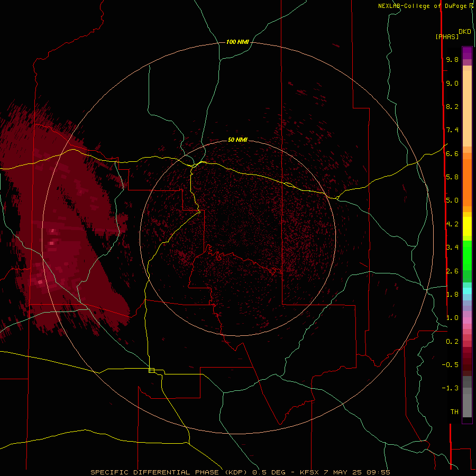
Task: Click the small yellow square highway marker
Action: click(151, 370)
